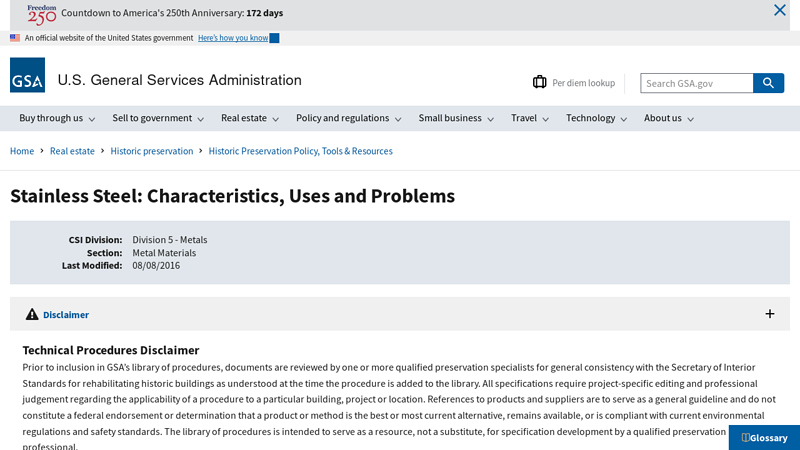The width and height of the screenshot is (800, 450).
Task: Toggle the Disclaimer accordion heading
Action: (66, 314)
